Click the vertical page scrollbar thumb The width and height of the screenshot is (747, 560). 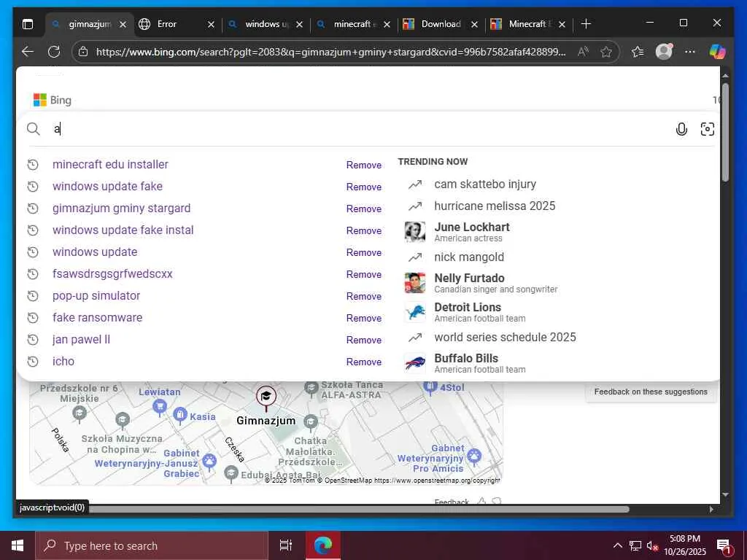pyautogui.click(x=725, y=132)
